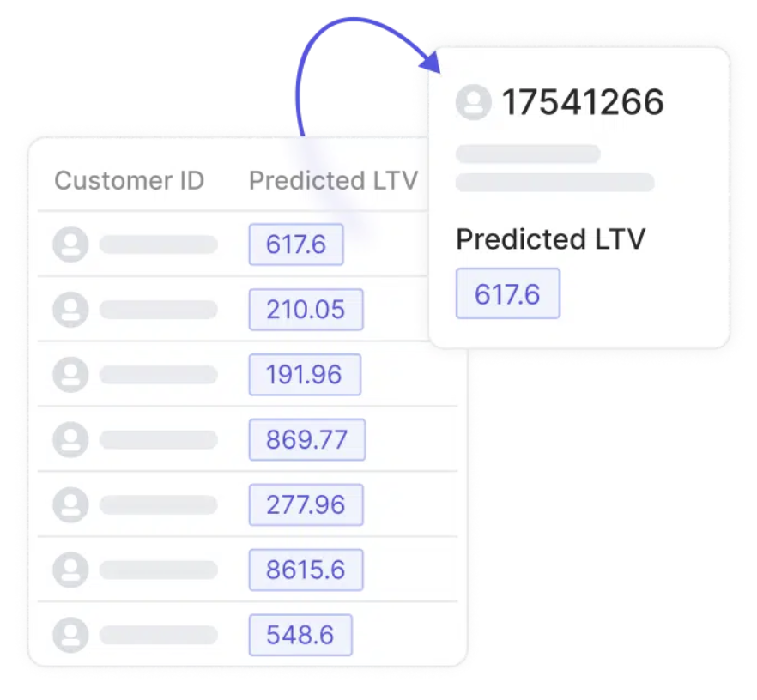
Task: Click the user avatar in the 548.6 row
Action: 70,635
